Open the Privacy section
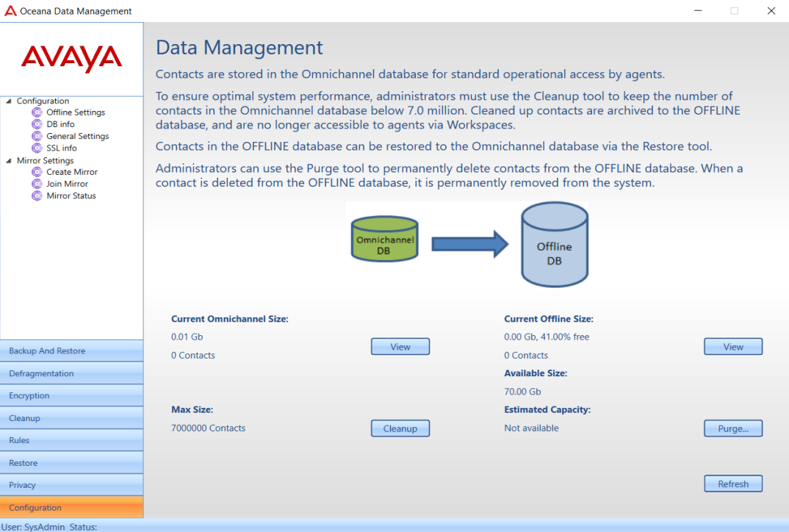Viewport: 789px width, 532px height. tap(71, 485)
